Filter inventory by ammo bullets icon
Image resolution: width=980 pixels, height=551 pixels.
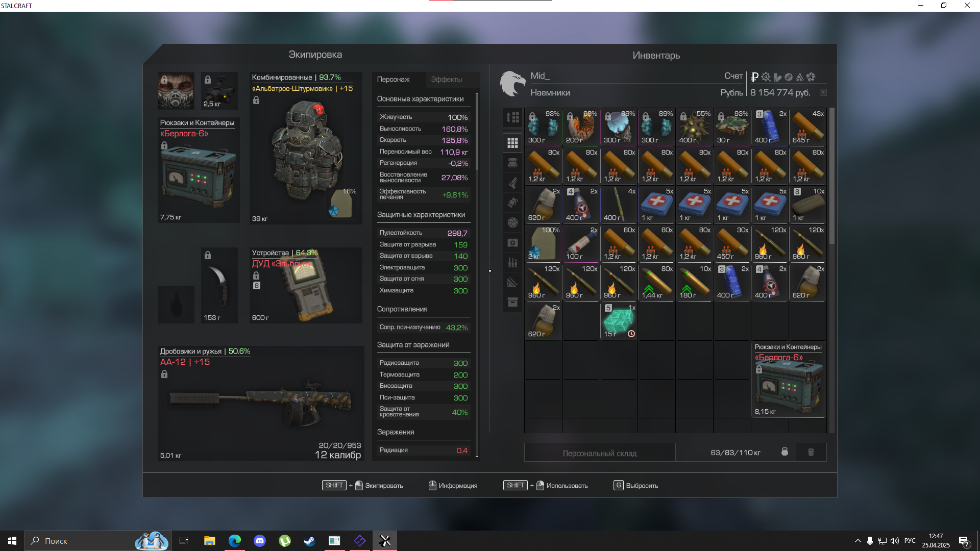click(x=512, y=263)
